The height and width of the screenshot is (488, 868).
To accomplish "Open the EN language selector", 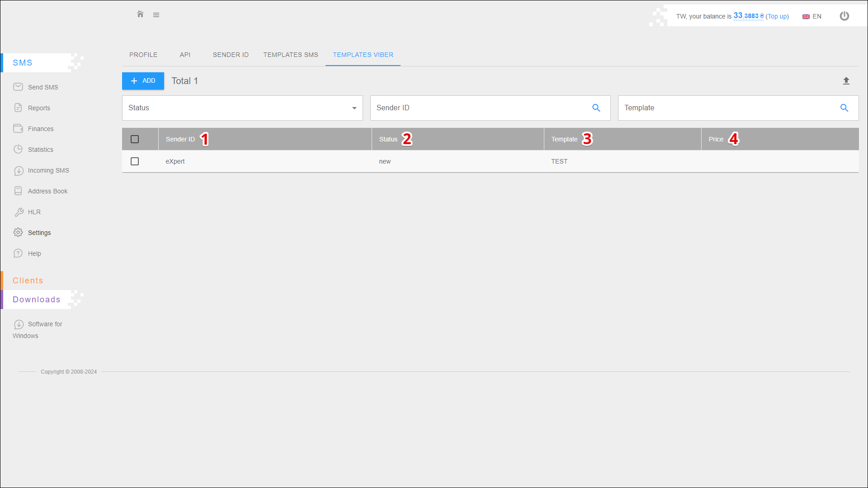I will (812, 16).
